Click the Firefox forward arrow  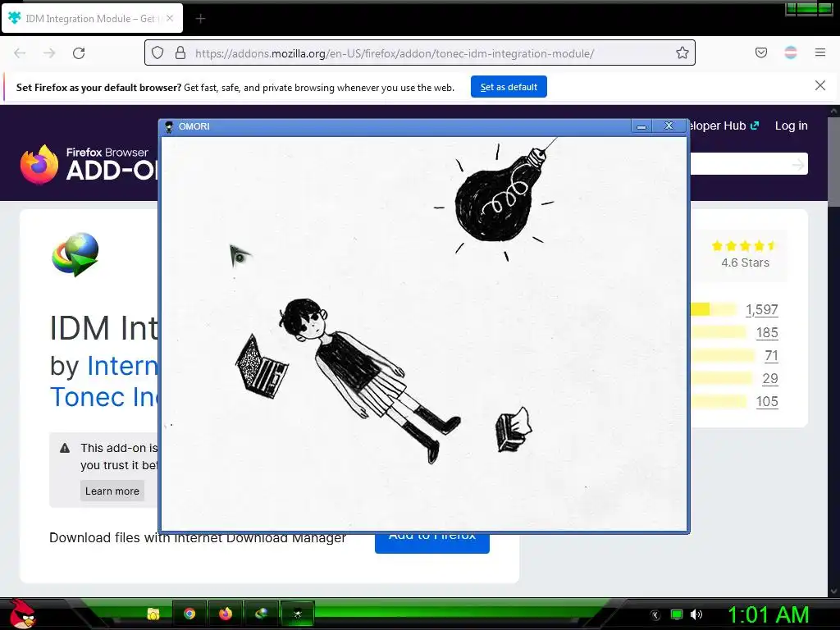click(x=49, y=53)
